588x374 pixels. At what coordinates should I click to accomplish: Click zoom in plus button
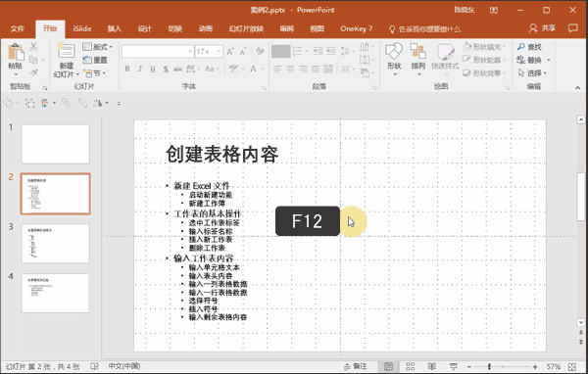pyautogui.click(x=535, y=366)
